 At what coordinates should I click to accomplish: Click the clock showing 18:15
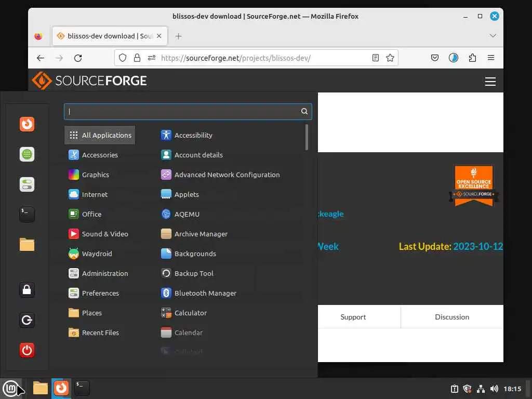pos(512,389)
